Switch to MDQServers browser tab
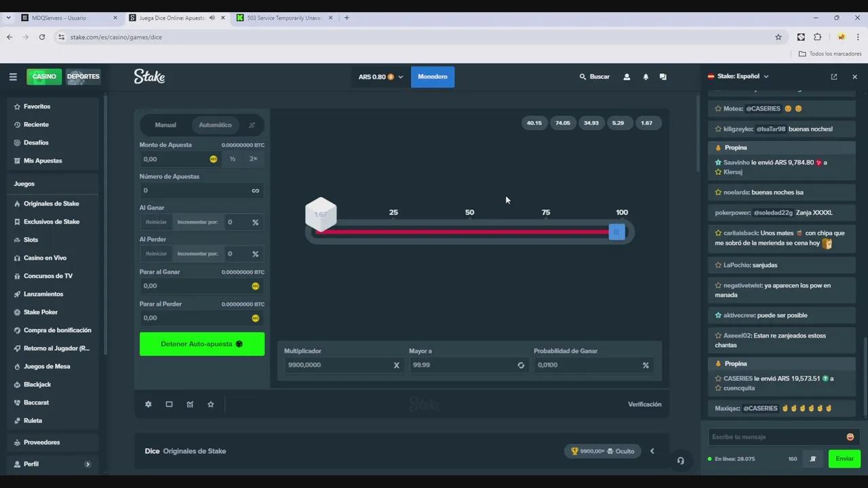Image resolution: width=868 pixels, height=488 pixels. pos(68,18)
